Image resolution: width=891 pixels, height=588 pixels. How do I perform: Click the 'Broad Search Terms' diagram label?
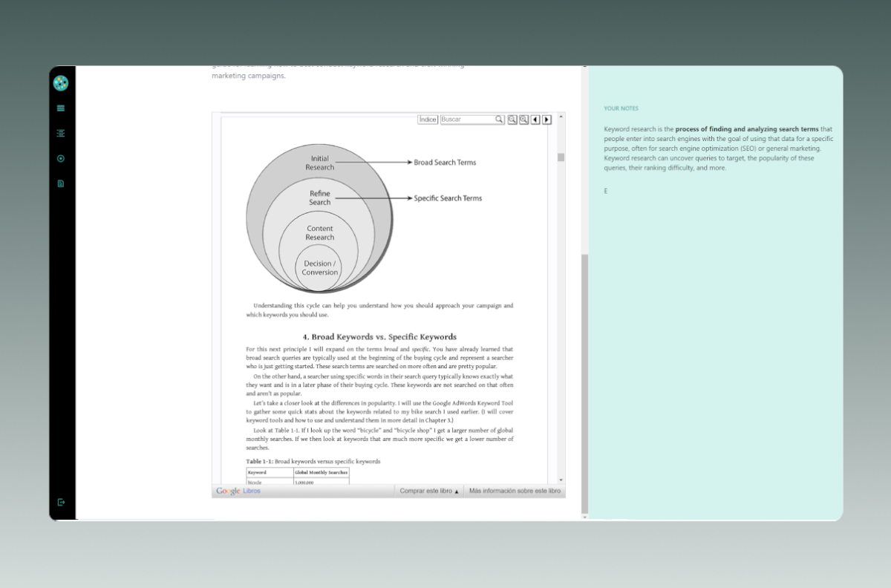445,163
